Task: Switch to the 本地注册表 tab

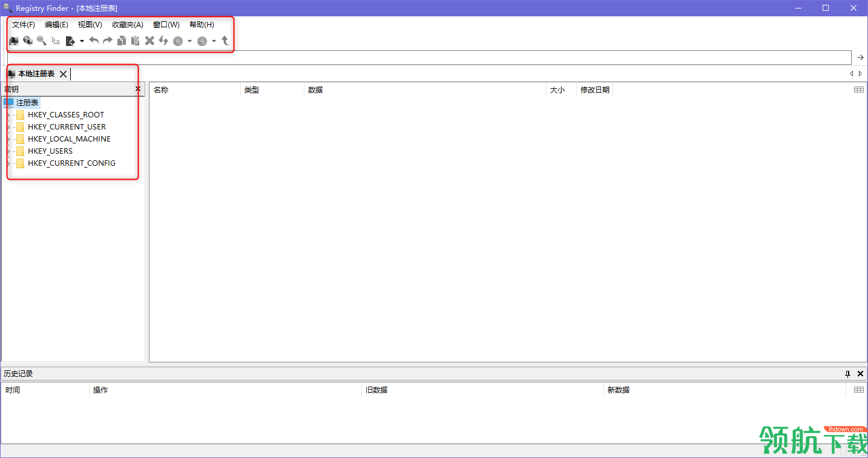Action: [36, 74]
